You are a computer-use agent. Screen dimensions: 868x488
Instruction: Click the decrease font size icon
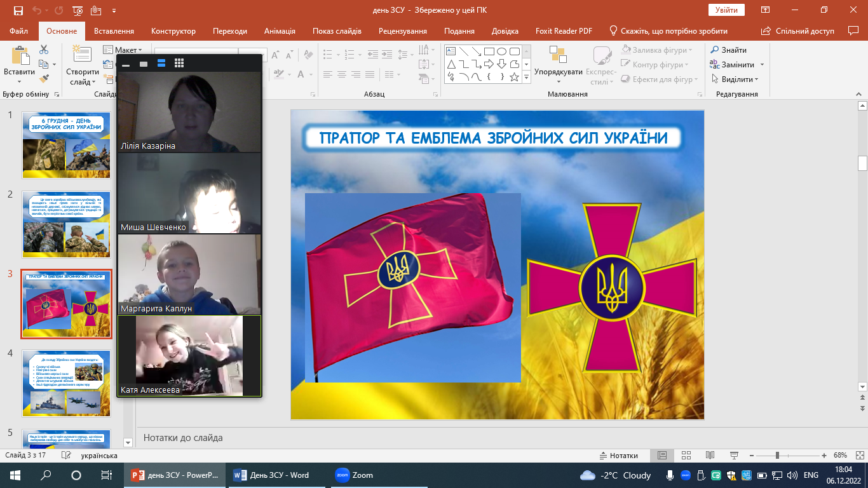(290, 55)
